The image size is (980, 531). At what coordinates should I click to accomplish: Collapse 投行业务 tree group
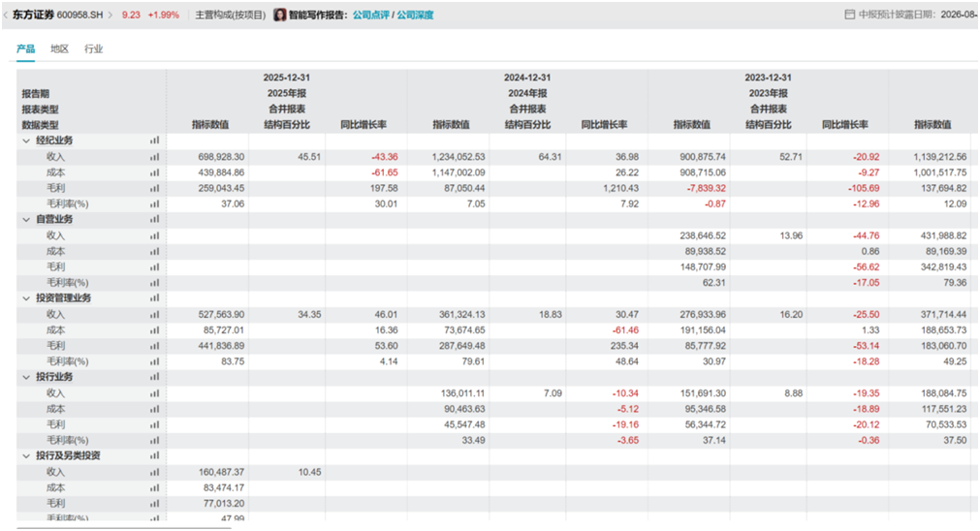[x=26, y=377]
